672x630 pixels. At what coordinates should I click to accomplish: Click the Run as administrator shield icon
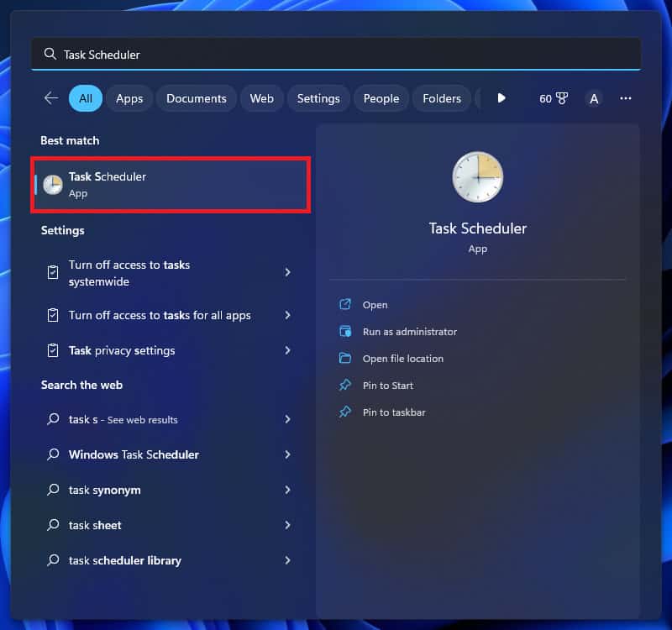click(345, 331)
